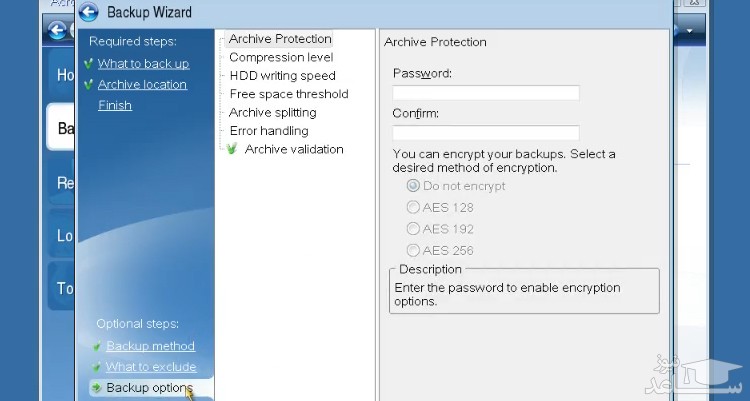Select Archive splitting in options tree
Screen dimensions: 750x401
(x=272, y=112)
